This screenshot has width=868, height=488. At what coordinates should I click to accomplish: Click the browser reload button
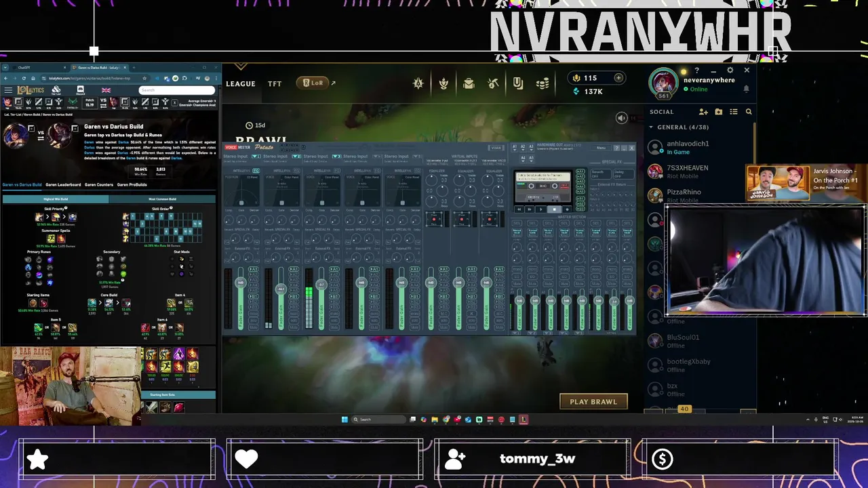click(24, 78)
